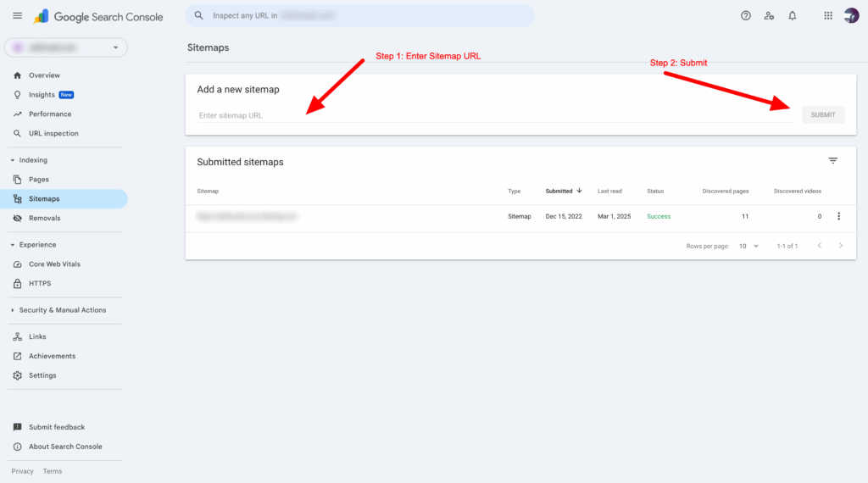Click the Success status text
Screen dimensions: 868x483
point(659,216)
